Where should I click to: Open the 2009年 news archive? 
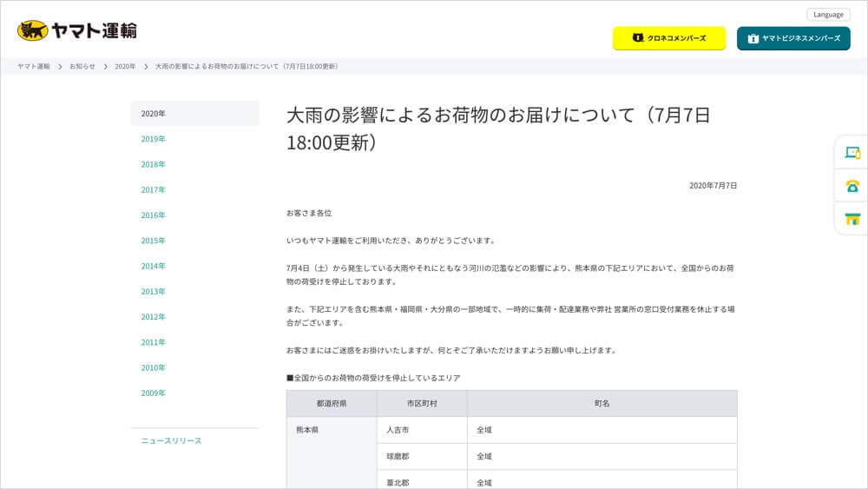(154, 393)
